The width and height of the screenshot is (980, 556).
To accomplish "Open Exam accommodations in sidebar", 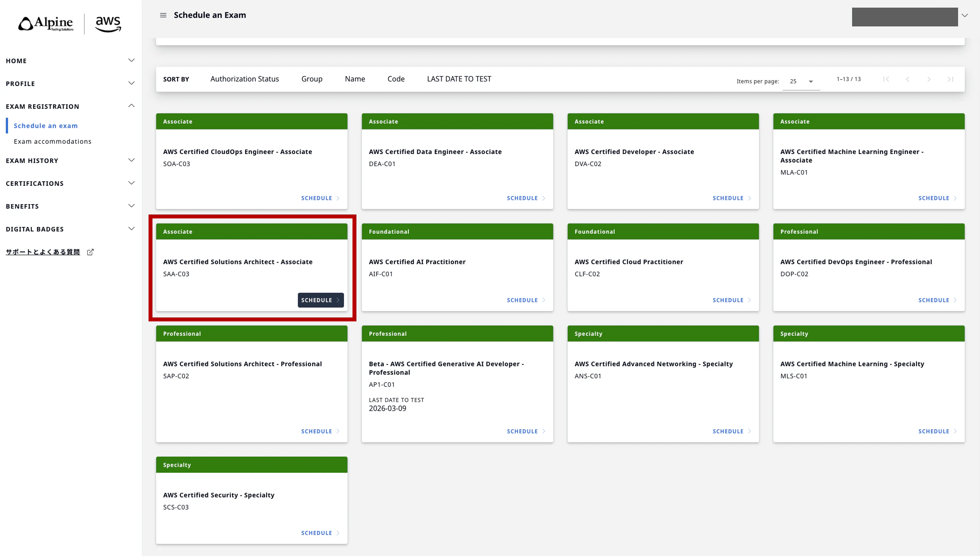I will coord(53,141).
